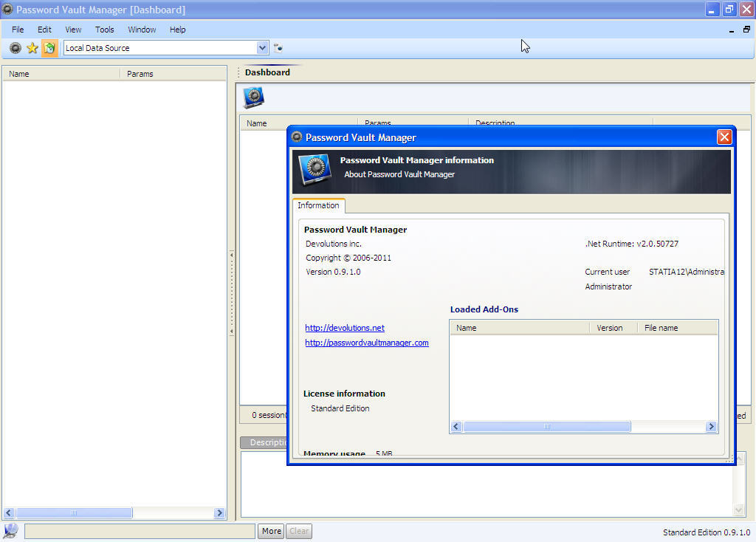756x542 pixels.
Task: Click the left panel Name column header
Action: [61, 74]
